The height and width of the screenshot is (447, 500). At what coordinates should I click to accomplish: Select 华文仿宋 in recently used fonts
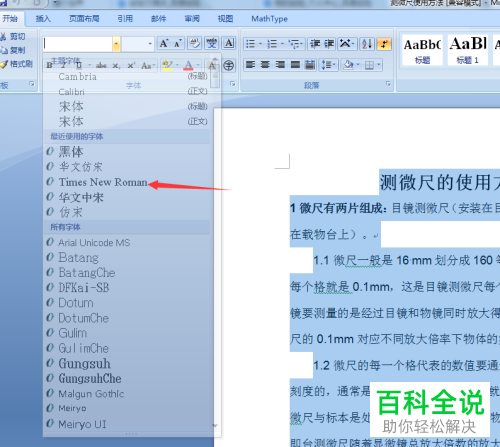(127, 167)
